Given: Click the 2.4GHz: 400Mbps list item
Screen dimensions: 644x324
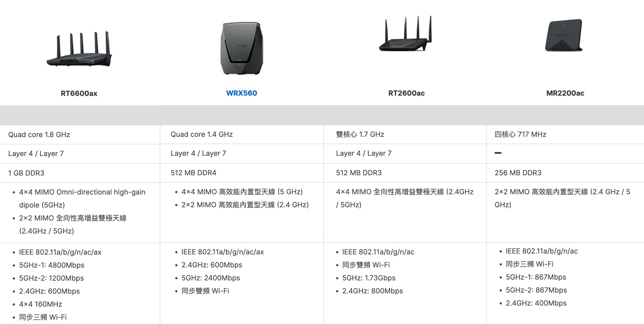Looking at the screenshot, I should pyautogui.click(x=536, y=303).
